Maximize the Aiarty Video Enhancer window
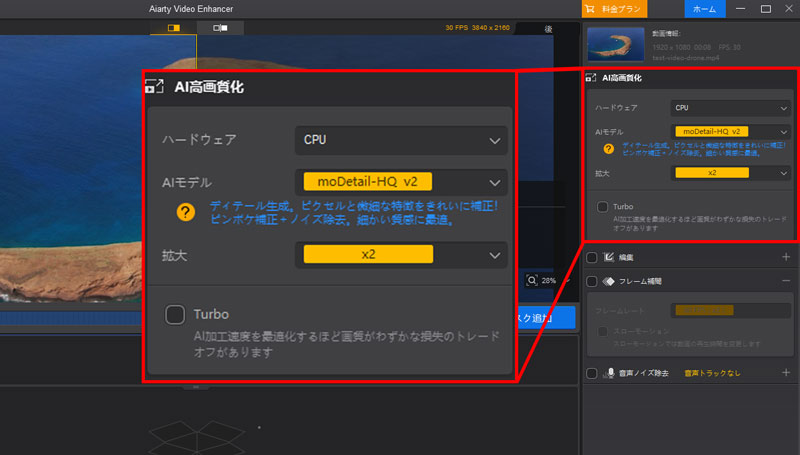800x455 pixels. tap(765, 9)
